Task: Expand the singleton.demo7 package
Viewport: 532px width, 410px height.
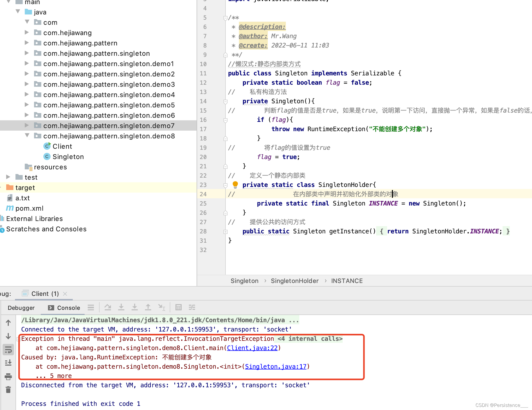Action: click(27, 125)
